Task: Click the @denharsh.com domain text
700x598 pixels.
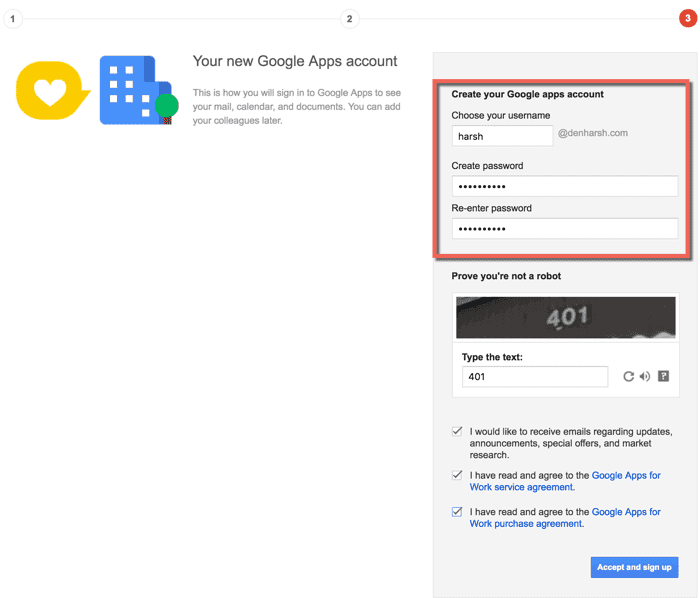Action: pos(593,133)
